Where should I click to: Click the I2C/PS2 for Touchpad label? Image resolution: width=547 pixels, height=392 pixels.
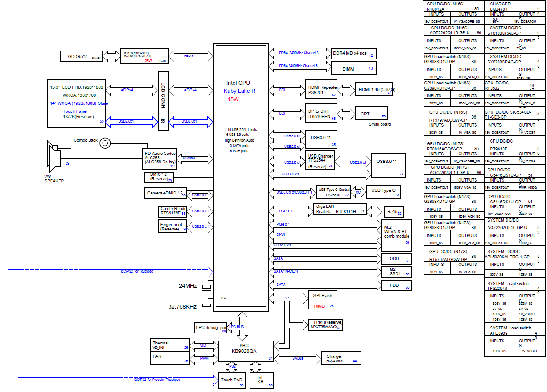coord(137,271)
